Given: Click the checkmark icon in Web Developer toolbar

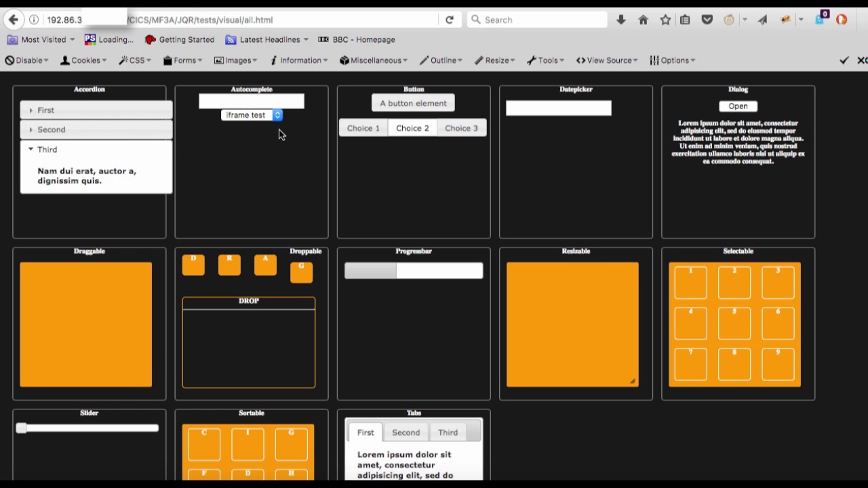Looking at the screenshot, I should coord(844,60).
